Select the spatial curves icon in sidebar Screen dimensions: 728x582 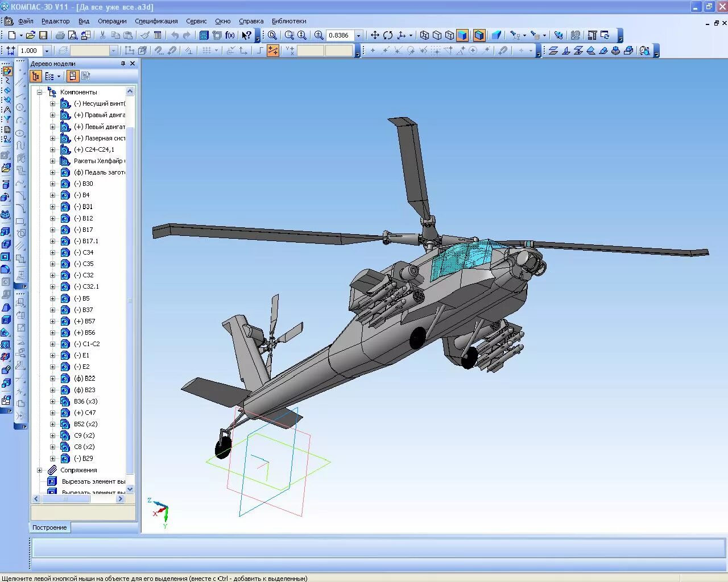coord(7,81)
